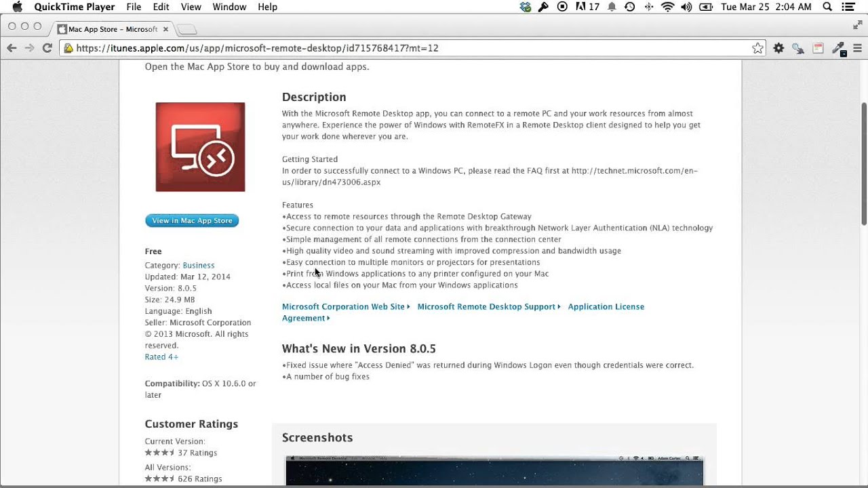Viewport: 868px width, 488px height.
Task: Click the date and time in menu bar
Action: 766,7
